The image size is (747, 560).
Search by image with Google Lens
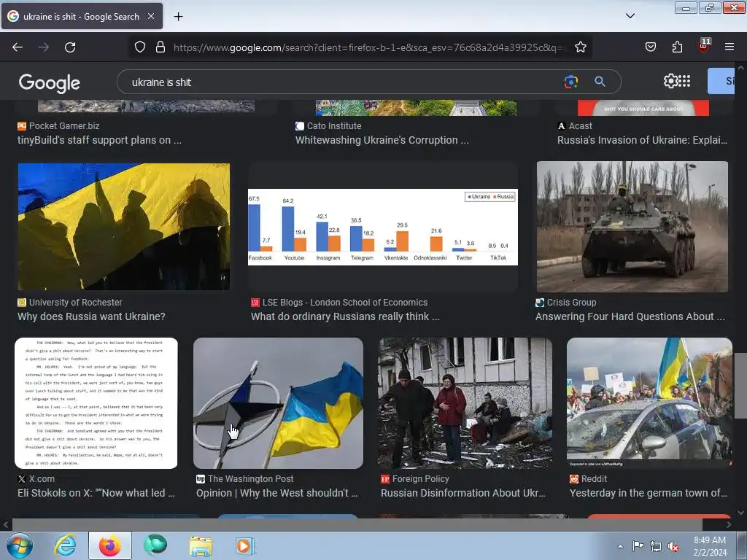click(x=570, y=82)
